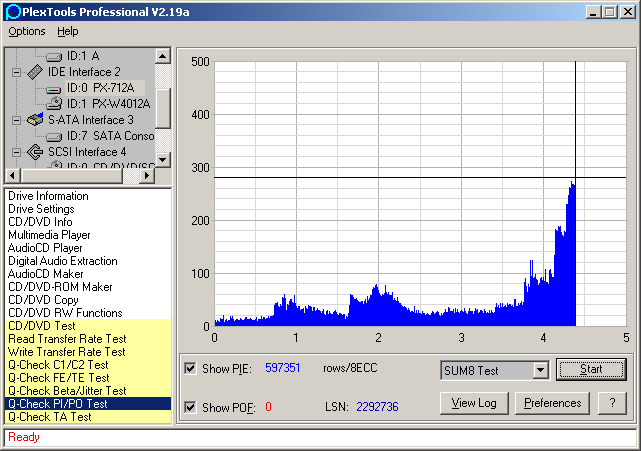641x451 pixels.
Task: Open the SUM8 Test dropdown
Action: pyautogui.click(x=540, y=370)
